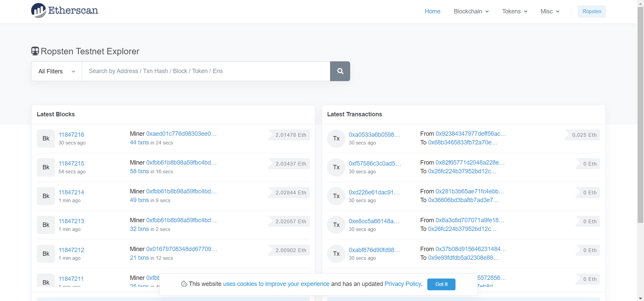The width and height of the screenshot is (644, 301).
Task: Expand the Misc menu
Action: (550, 11)
